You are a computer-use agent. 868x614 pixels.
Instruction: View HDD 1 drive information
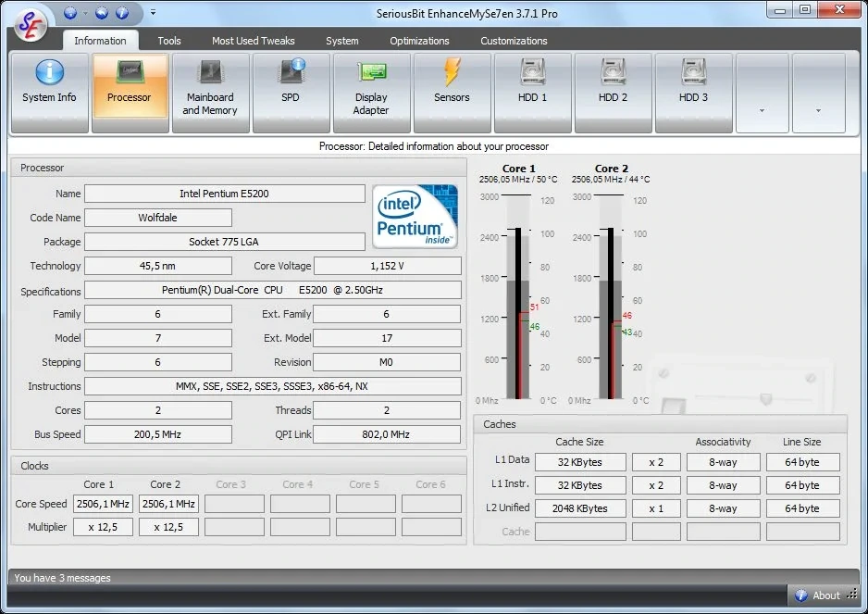(x=532, y=94)
